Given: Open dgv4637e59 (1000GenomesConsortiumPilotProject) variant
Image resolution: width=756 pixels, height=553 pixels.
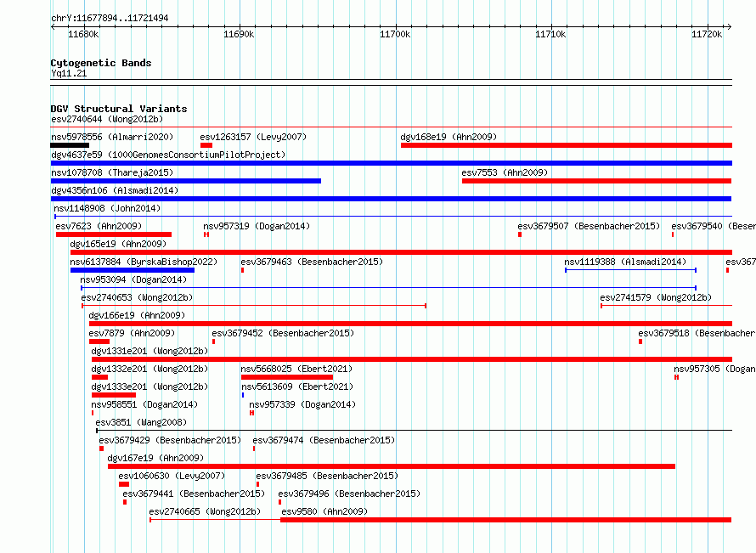Looking at the screenshot, I should 168,155.
